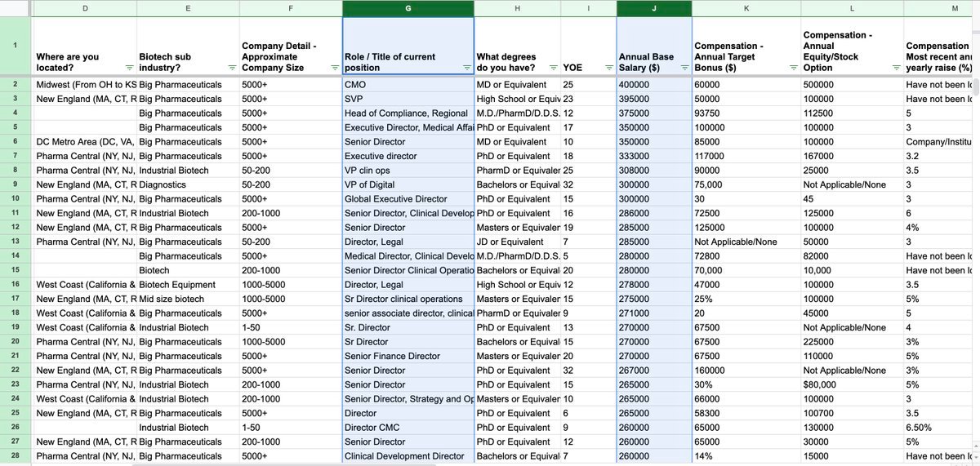Click the 'Role / Title of current position' header cell
Viewport: 980px width, 466px height.
click(x=408, y=47)
